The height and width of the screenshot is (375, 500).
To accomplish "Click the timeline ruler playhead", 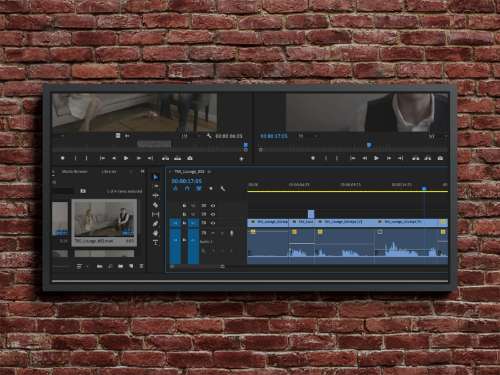I will click(424, 189).
